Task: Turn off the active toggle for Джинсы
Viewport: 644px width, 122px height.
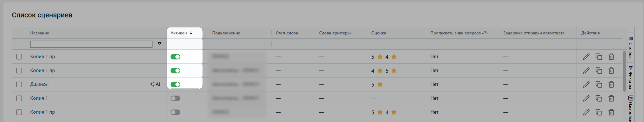Action: click(x=175, y=84)
